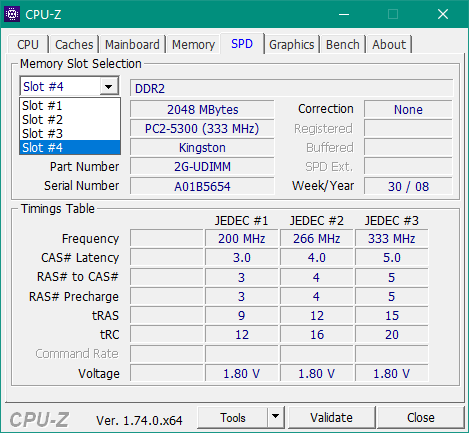Choose Slot #1 from the list
The height and width of the screenshot is (433, 469).
point(70,106)
